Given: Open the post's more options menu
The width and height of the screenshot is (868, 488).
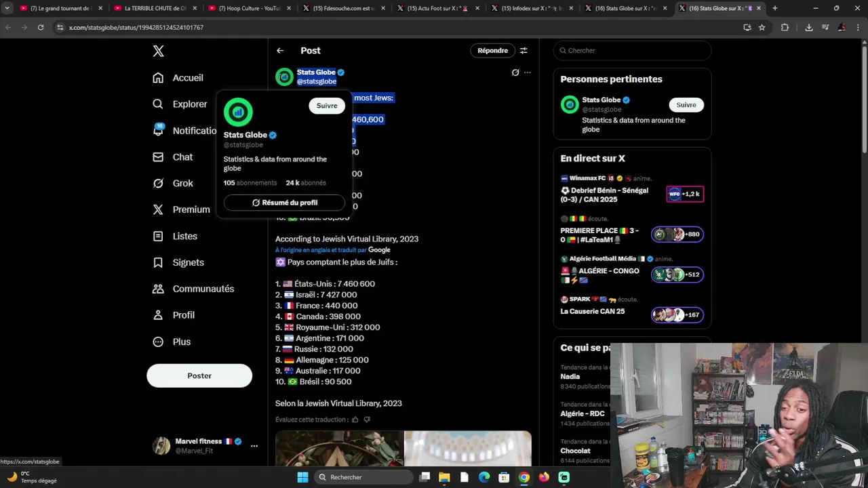Looking at the screenshot, I should (528, 73).
